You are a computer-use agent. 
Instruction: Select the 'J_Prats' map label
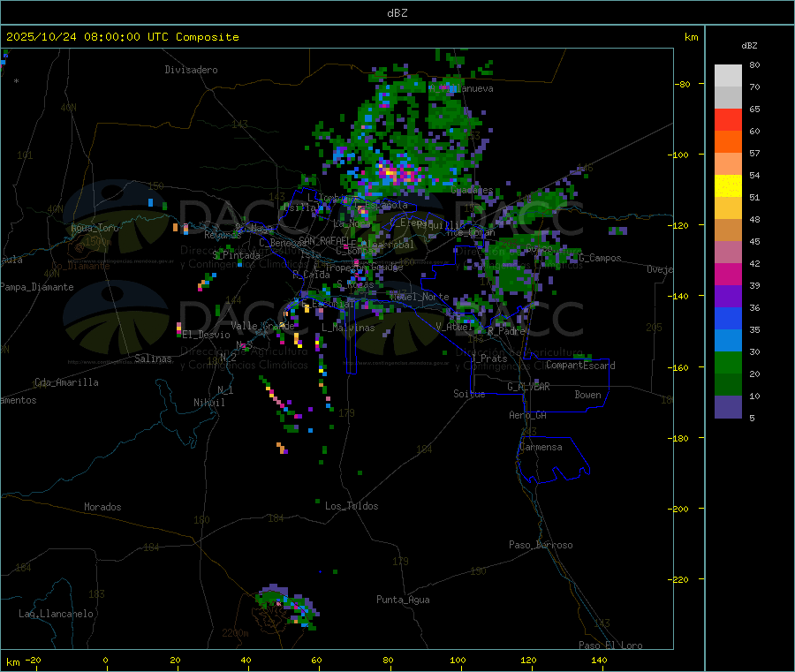coord(488,359)
